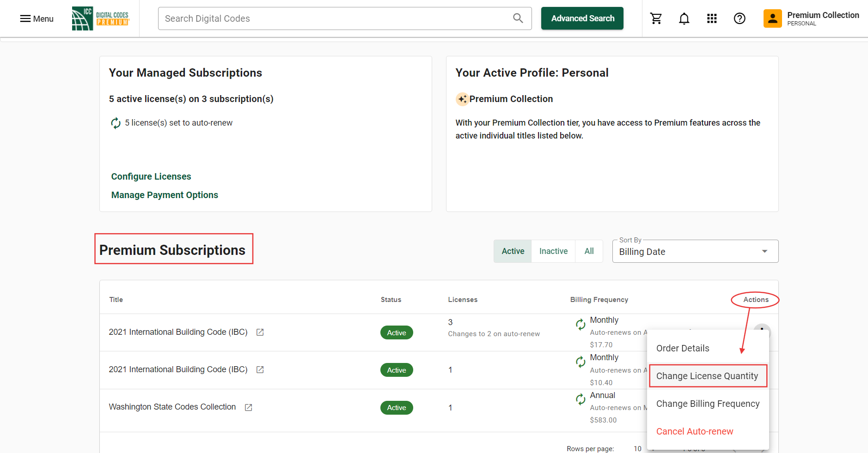Open the hamburger Menu
This screenshot has height=453, width=868.
(37, 18)
